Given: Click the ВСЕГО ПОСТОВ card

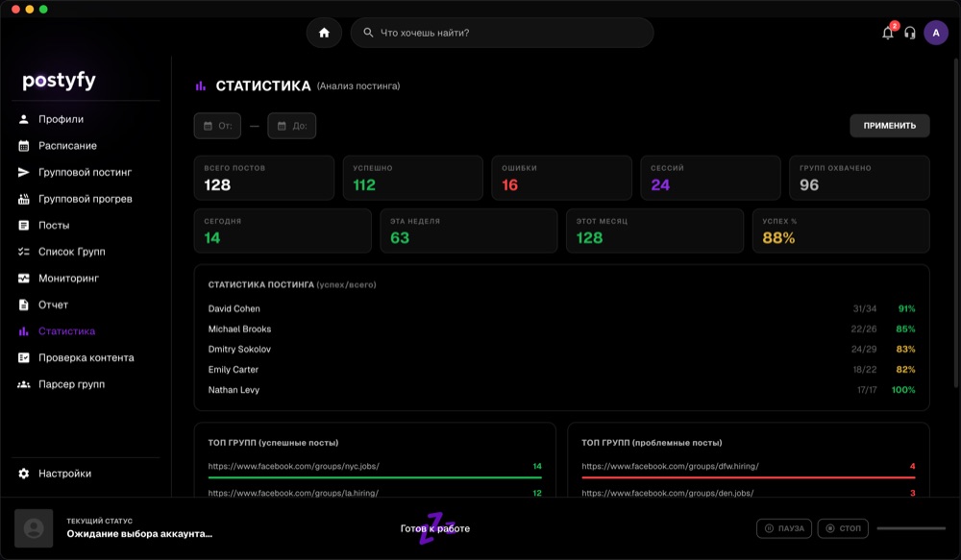Looking at the screenshot, I should 264,178.
